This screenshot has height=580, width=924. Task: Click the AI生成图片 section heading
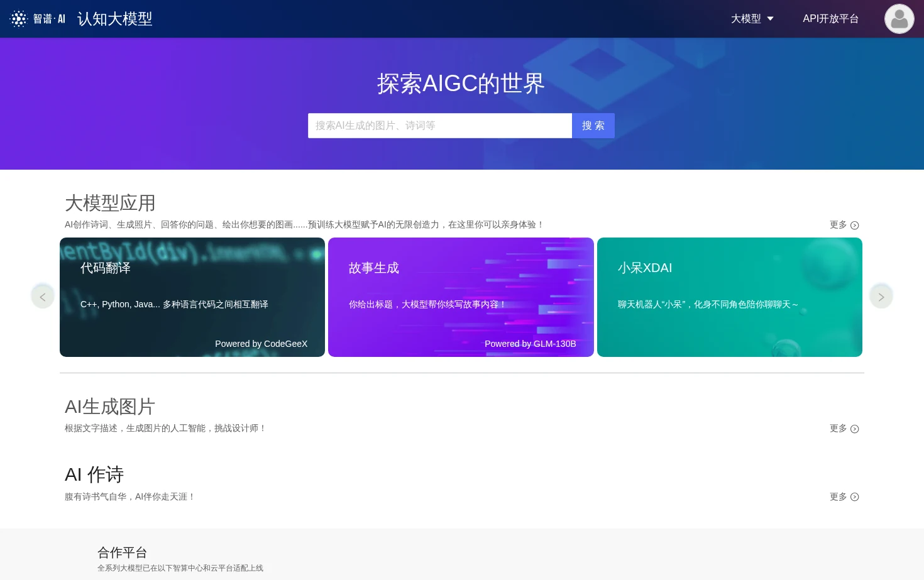(x=110, y=407)
